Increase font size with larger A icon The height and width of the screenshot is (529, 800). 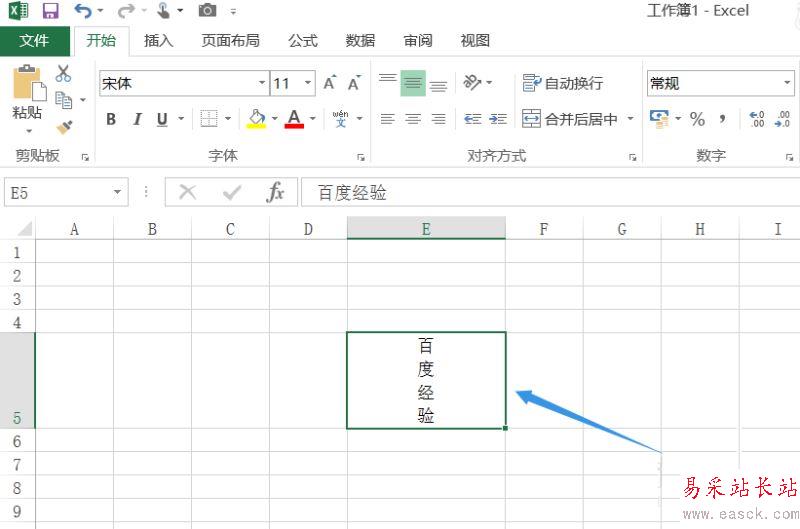tap(330, 83)
